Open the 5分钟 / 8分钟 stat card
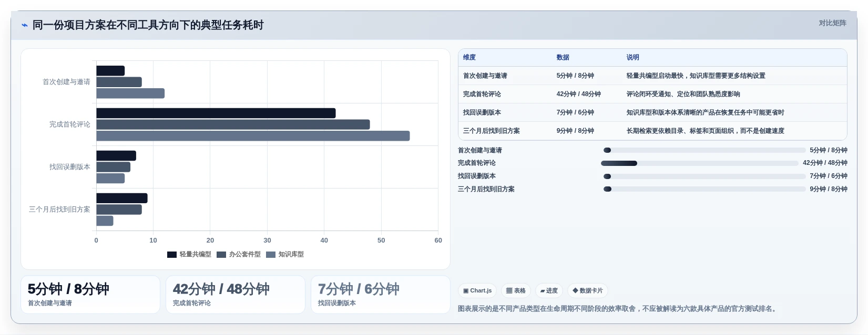 click(90, 295)
